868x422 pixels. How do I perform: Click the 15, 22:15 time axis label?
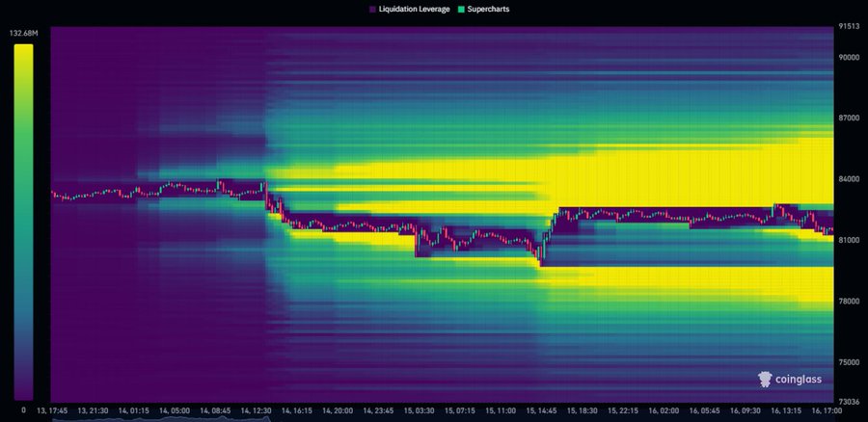623,411
